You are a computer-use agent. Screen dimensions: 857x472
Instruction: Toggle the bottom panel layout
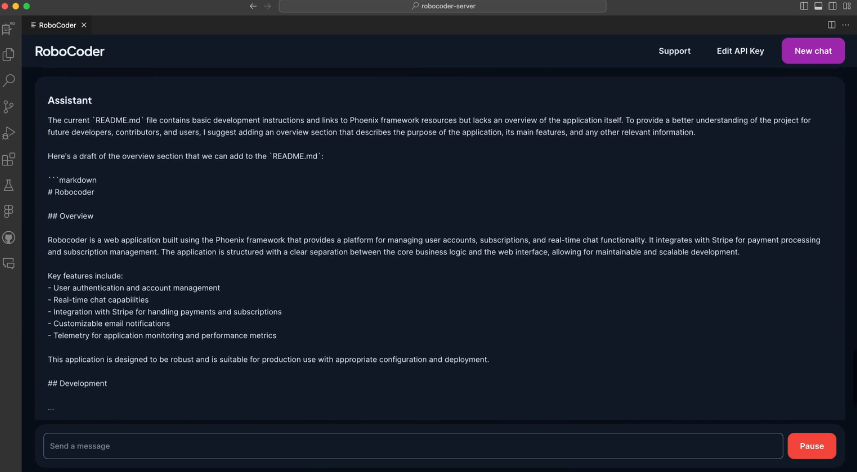818,6
